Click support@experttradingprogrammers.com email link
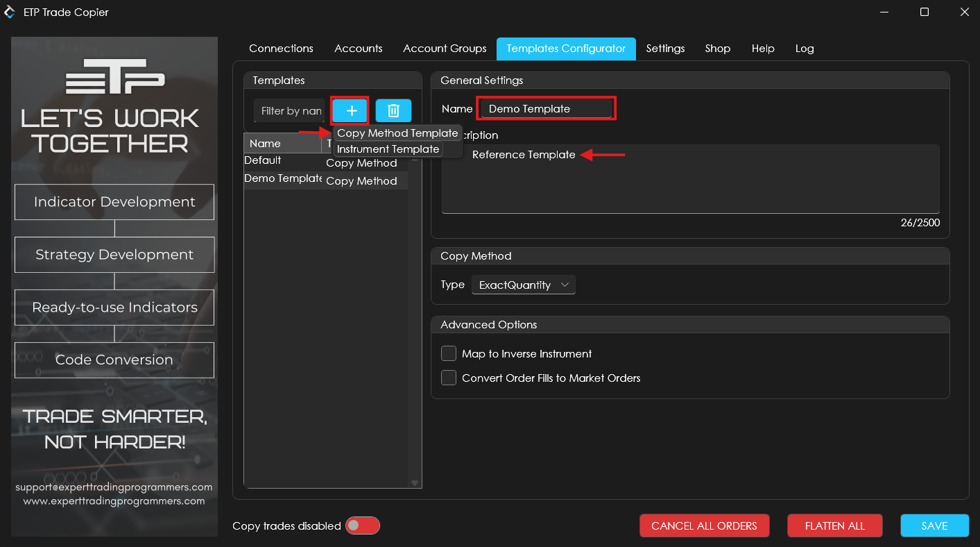The image size is (980, 547). (x=114, y=487)
